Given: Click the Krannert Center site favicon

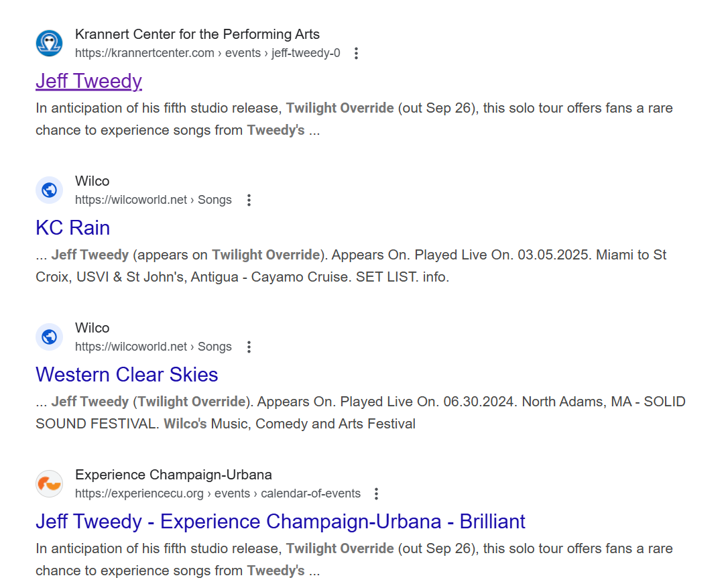Looking at the screenshot, I should pyautogui.click(x=49, y=43).
